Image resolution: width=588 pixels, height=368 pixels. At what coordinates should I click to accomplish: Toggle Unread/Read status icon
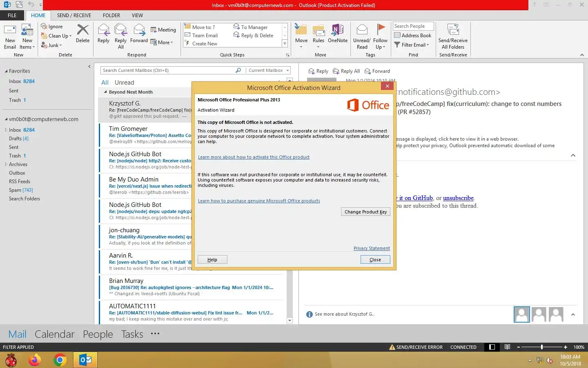pos(362,36)
